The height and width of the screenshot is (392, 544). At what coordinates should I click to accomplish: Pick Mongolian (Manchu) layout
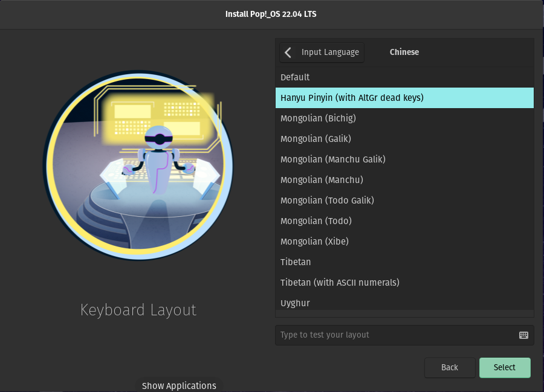pyautogui.click(x=404, y=180)
